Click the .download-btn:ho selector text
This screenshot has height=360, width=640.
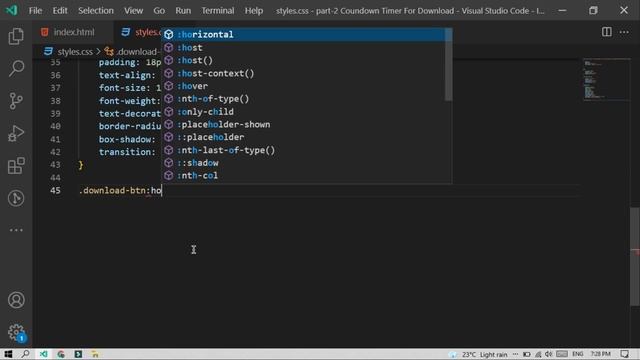click(x=120, y=191)
